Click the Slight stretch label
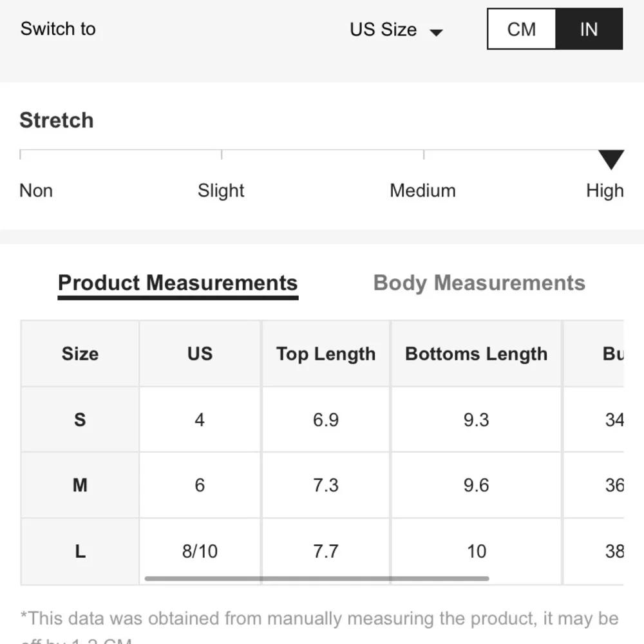Screen dimensions: 644x644 point(221,191)
